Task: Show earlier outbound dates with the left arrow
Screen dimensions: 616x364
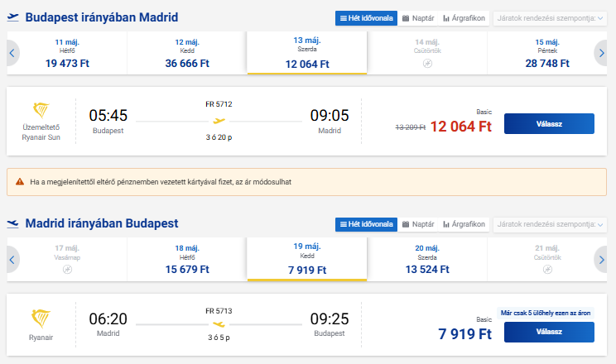Action: 12,53
